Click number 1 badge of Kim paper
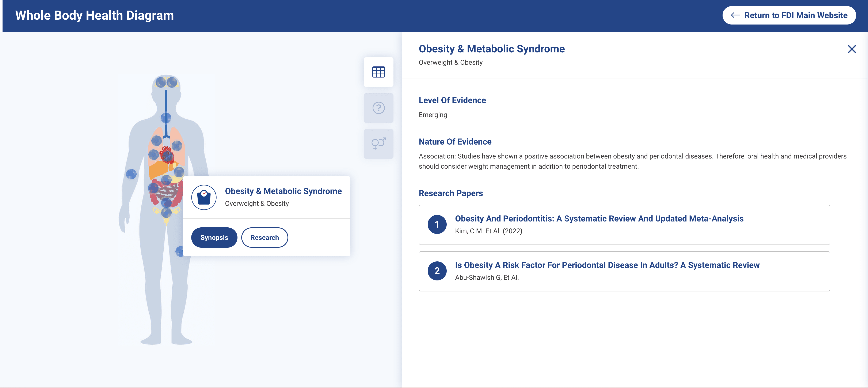Image resolution: width=868 pixels, height=388 pixels. 437,224
